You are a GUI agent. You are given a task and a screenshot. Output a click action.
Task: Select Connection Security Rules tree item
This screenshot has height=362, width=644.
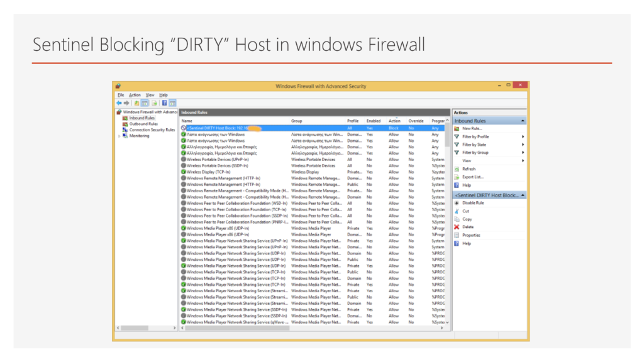tap(152, 130)
